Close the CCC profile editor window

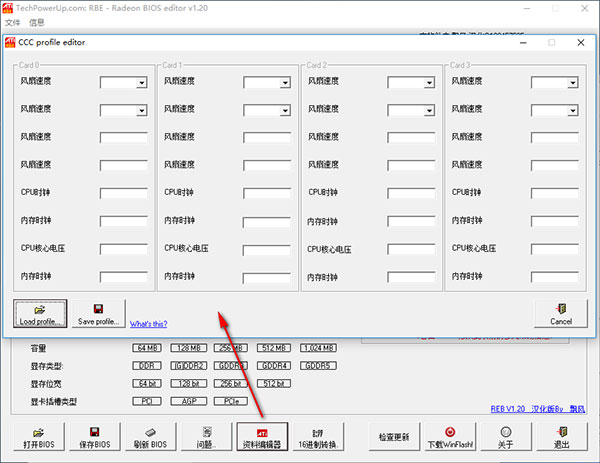pyautogui.click(x=581, y=42)
